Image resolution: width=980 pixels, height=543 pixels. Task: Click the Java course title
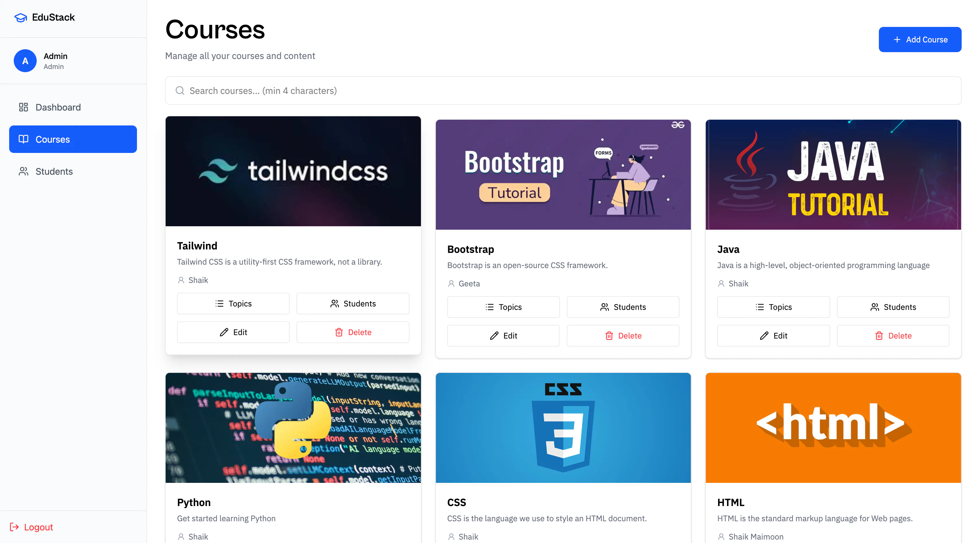coord(728,249)
